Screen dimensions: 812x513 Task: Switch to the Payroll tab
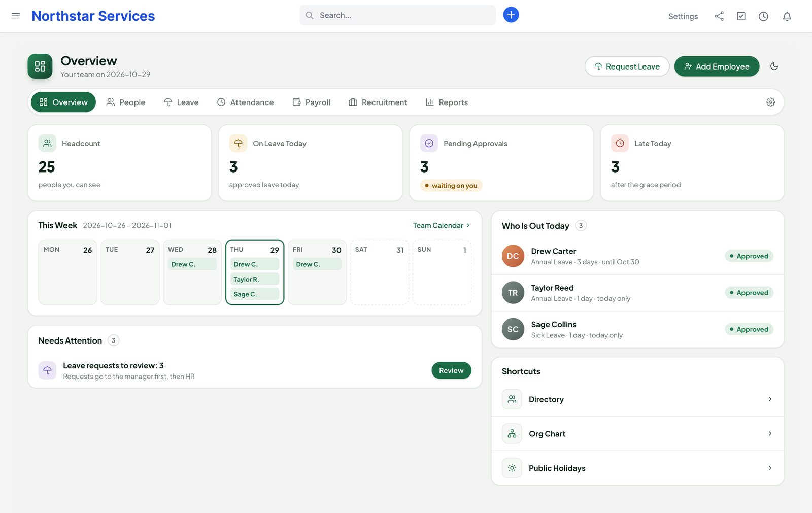312,102
